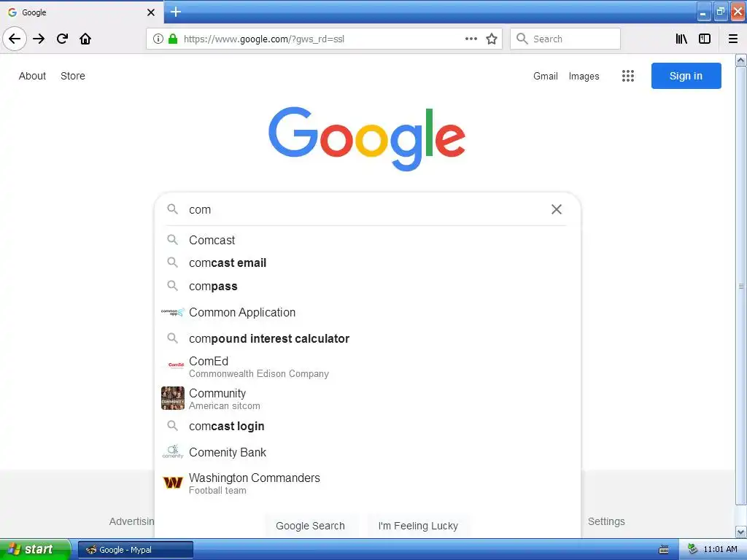Click the Google logo

pos(367,139)
